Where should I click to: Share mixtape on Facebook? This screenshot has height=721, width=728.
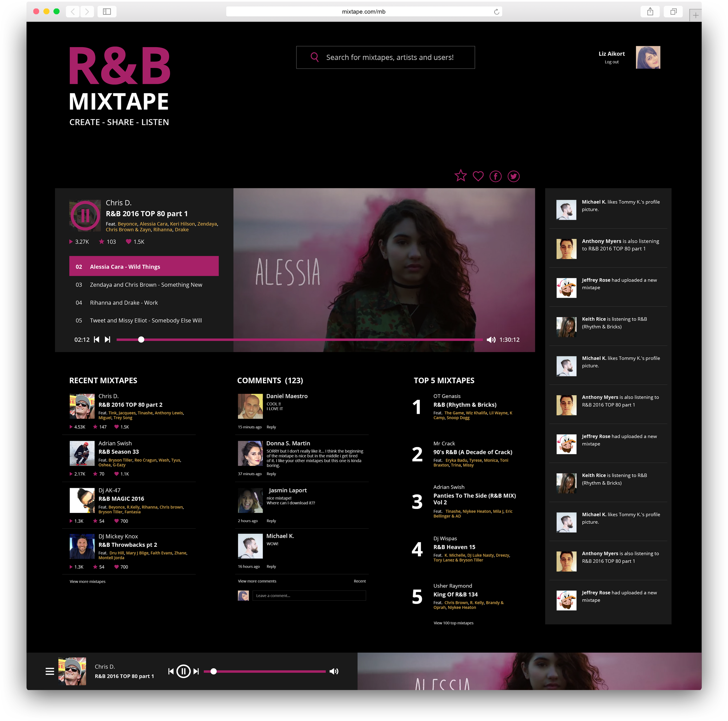click(x=495, y=176)
